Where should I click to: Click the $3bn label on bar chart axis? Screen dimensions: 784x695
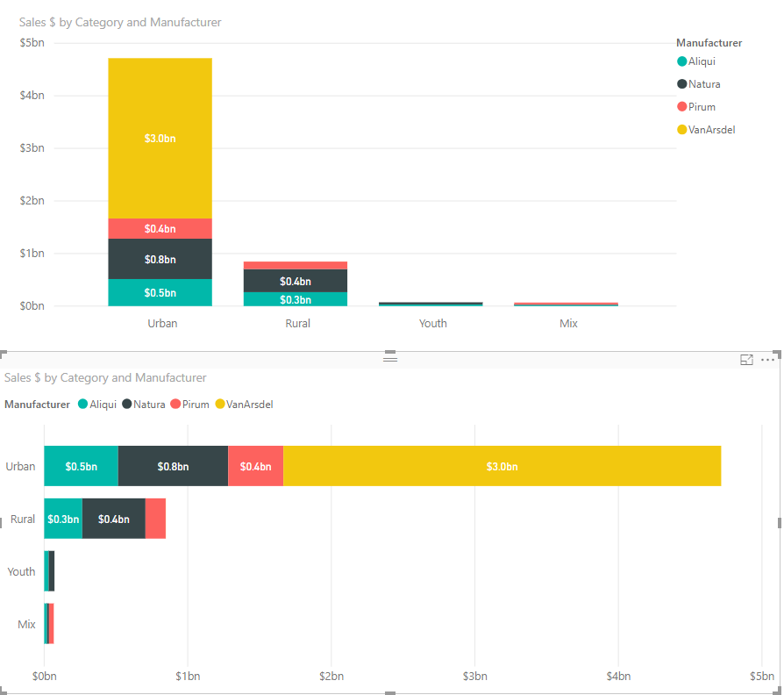474,676
